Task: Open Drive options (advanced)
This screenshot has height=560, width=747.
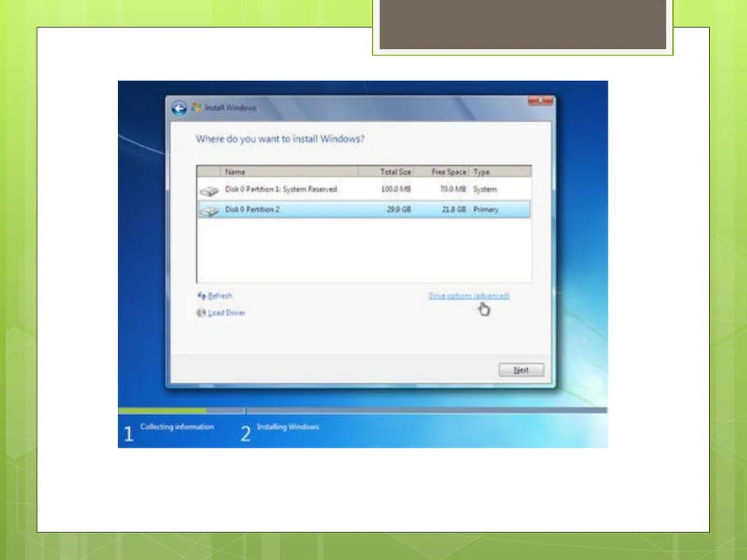Action: [x=469, y=296]
